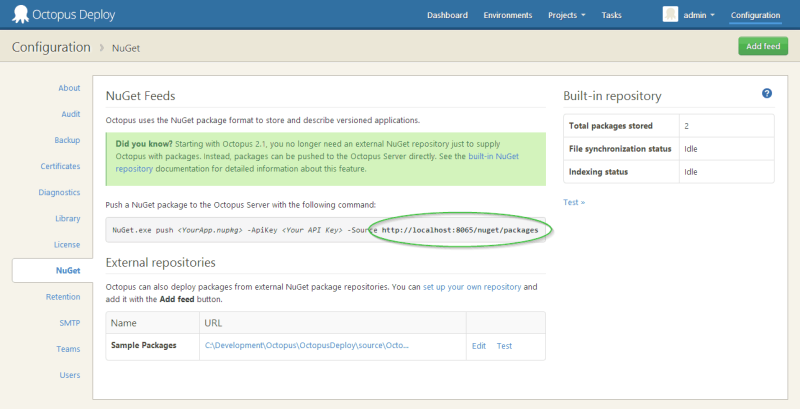Open the Tasks page
Viewport: 800px width, 409px height.
611,15
